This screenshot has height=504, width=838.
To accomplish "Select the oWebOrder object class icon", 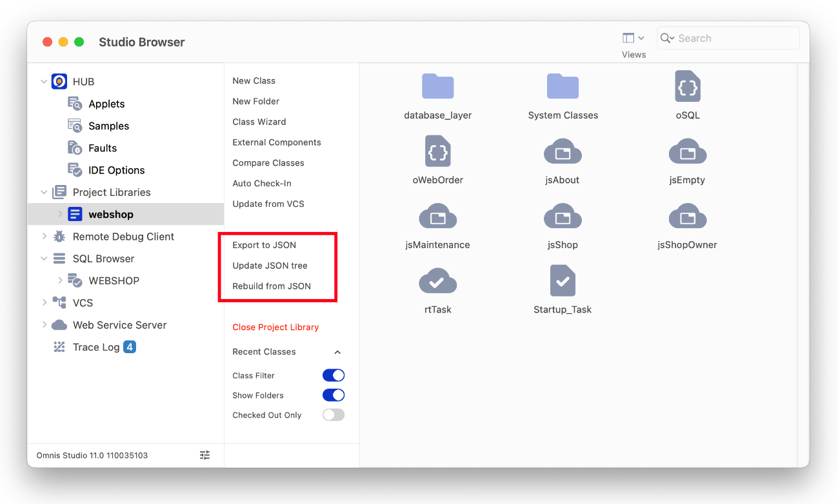I will coord(438,151).
